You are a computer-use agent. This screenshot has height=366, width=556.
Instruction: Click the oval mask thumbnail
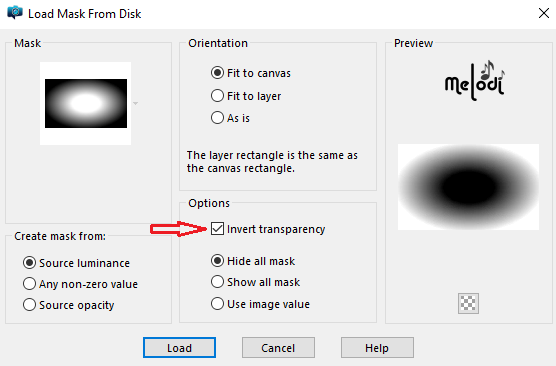point(86,103)
